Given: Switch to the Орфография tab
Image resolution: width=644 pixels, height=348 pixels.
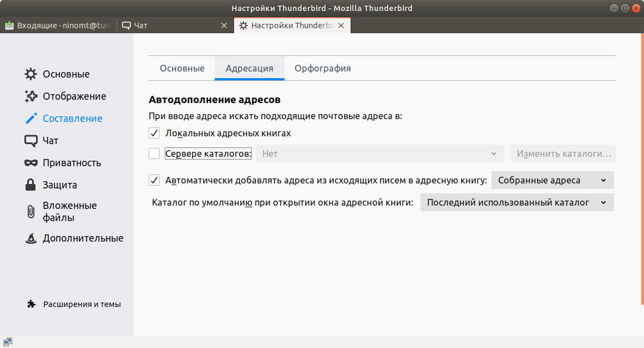Looking at the screenshot, I should pyautogui.click(x=322, y=69).
